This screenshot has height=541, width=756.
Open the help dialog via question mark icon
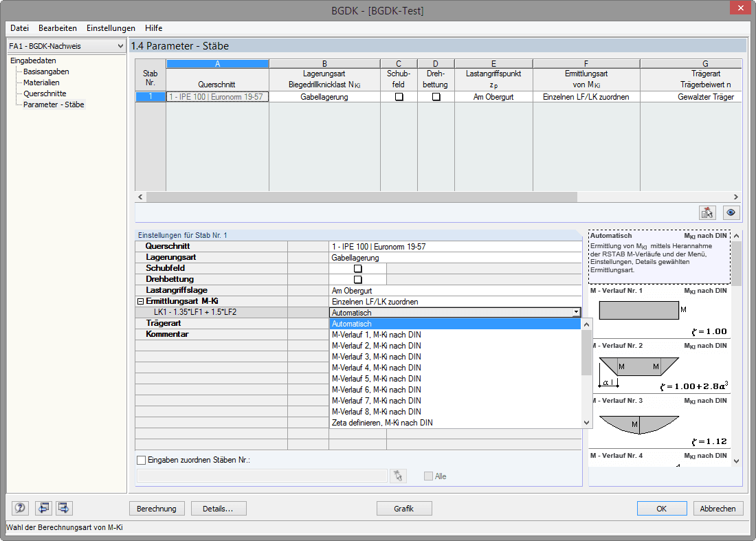(x=19, y=508)
